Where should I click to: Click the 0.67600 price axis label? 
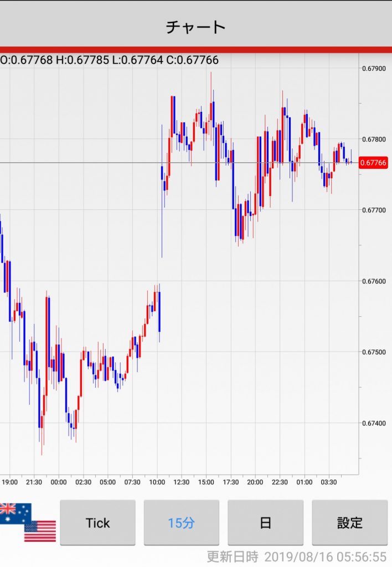tap(374, 281)
